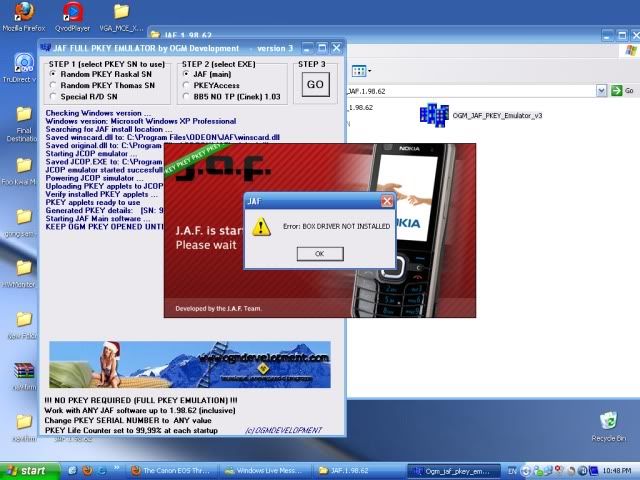Choose JAF (main) executable

point(207,74)
